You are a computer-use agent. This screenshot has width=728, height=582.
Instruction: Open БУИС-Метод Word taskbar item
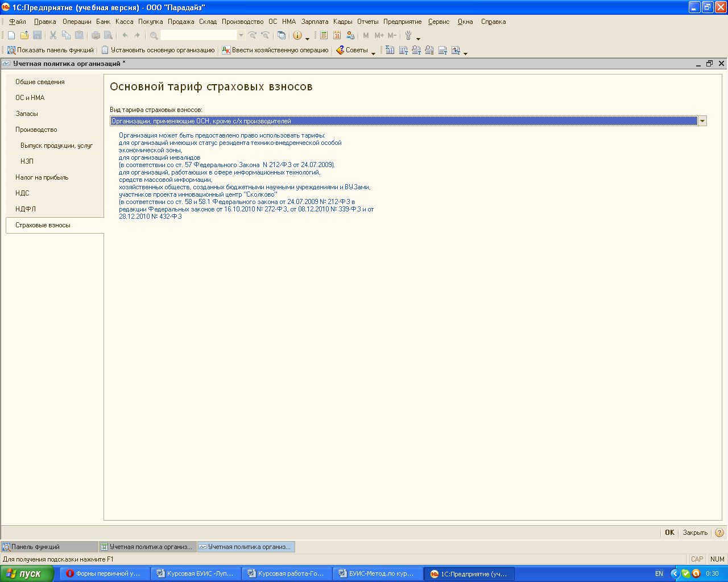[378, 573]
